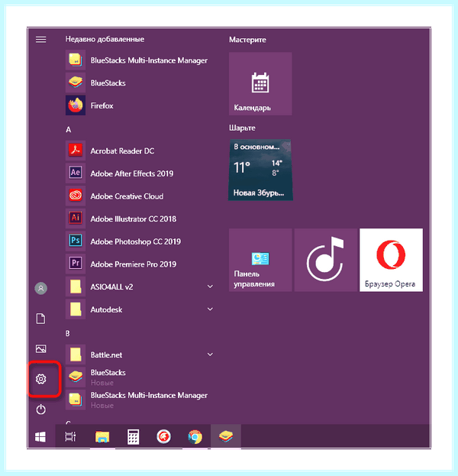The height and width of the screenshot is (476, 458).
Task: Click the Шарьте group title
Action: pyautogui.click(x=242, y=128)
